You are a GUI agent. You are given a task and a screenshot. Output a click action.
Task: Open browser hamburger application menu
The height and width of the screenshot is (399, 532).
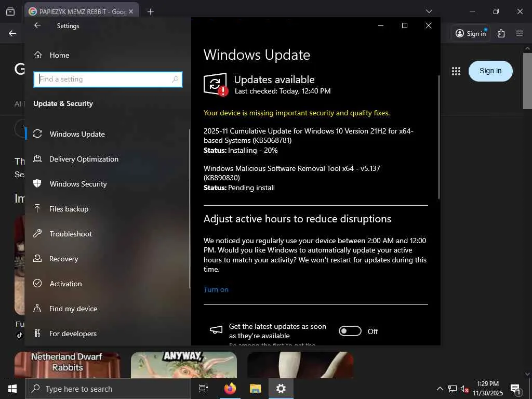point(520,33)
